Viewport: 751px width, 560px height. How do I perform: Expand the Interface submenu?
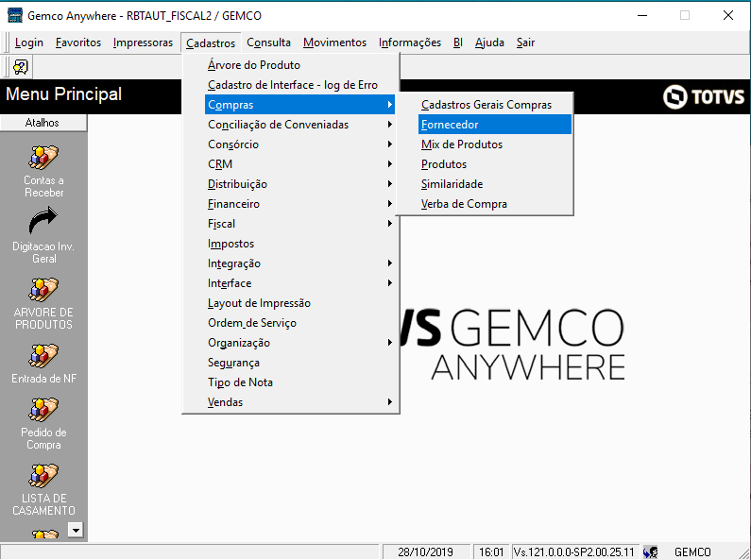point(299,283)
